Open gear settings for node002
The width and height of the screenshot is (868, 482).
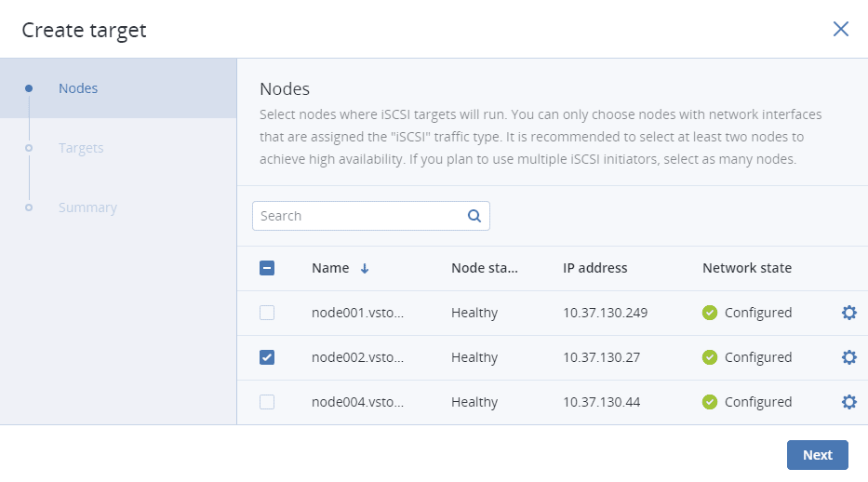[x=848, y=357]
